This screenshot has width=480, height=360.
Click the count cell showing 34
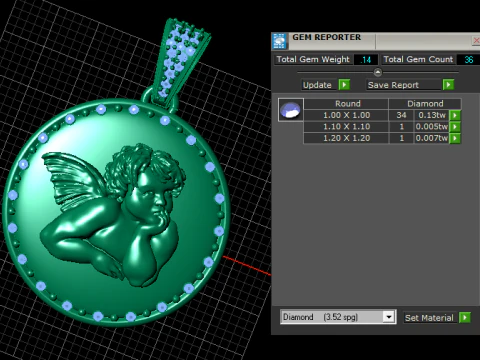point(401,115)
